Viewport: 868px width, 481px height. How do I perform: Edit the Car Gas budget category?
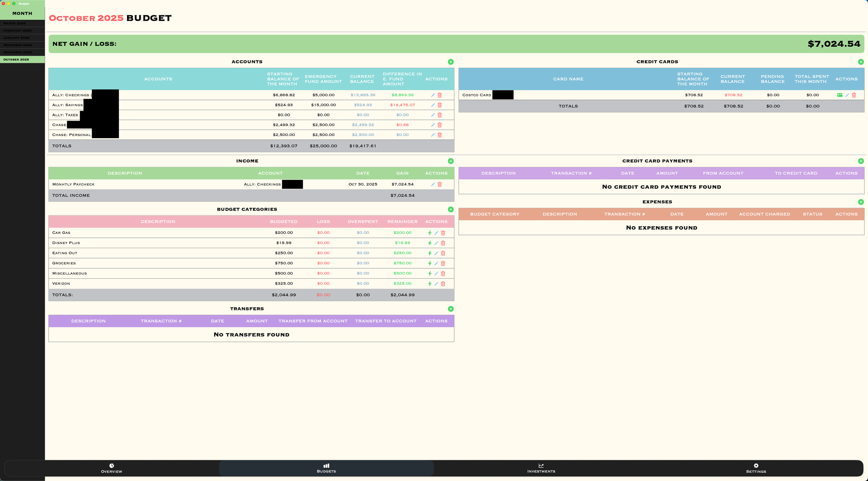coord(436,233)
